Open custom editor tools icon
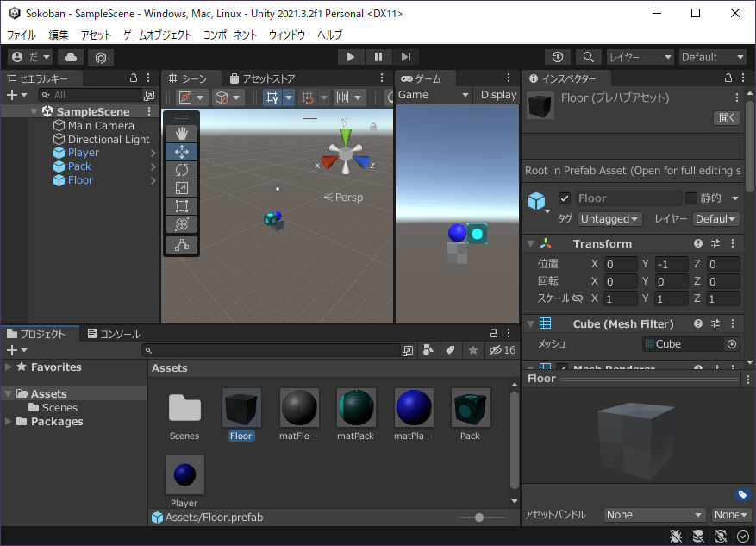The width and height of the screenshot is (756, 546). click(182, 245)
